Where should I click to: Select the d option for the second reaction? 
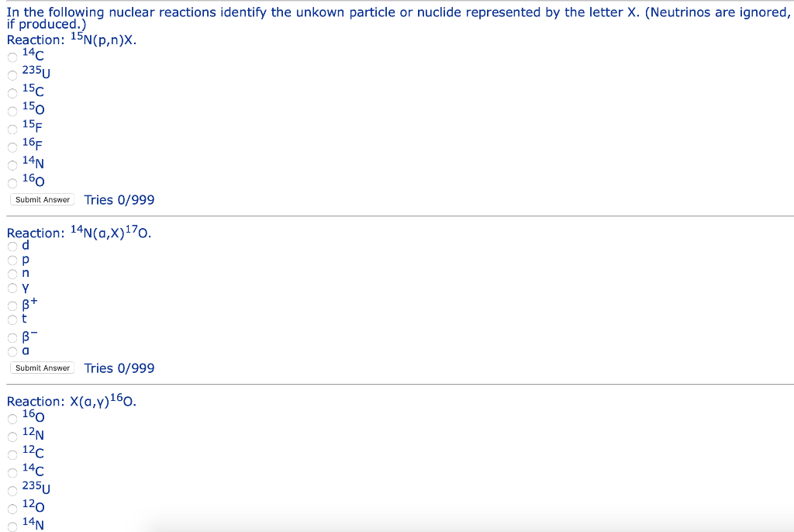coord(12,246)
